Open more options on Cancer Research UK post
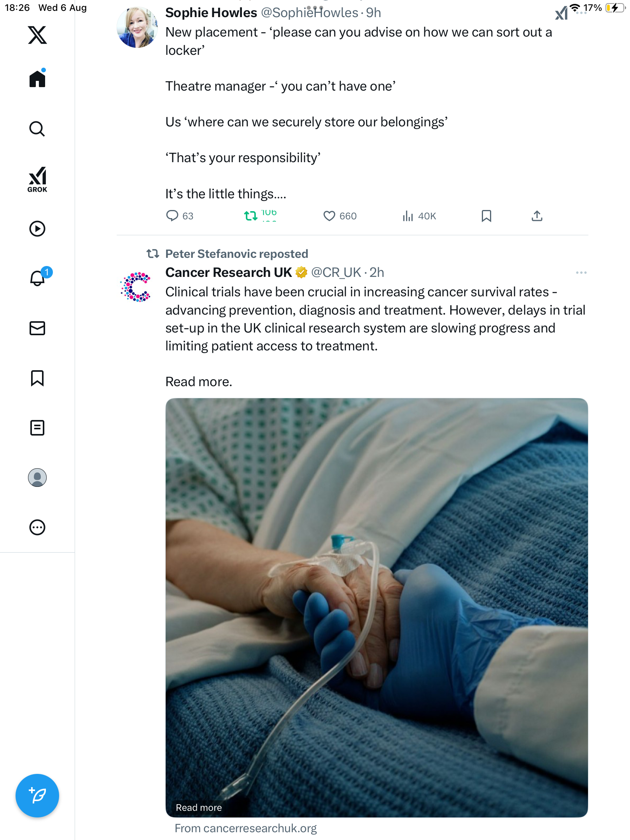Viewport: 630px width, 840px height. pyautogui.click(x=581, y=273)
